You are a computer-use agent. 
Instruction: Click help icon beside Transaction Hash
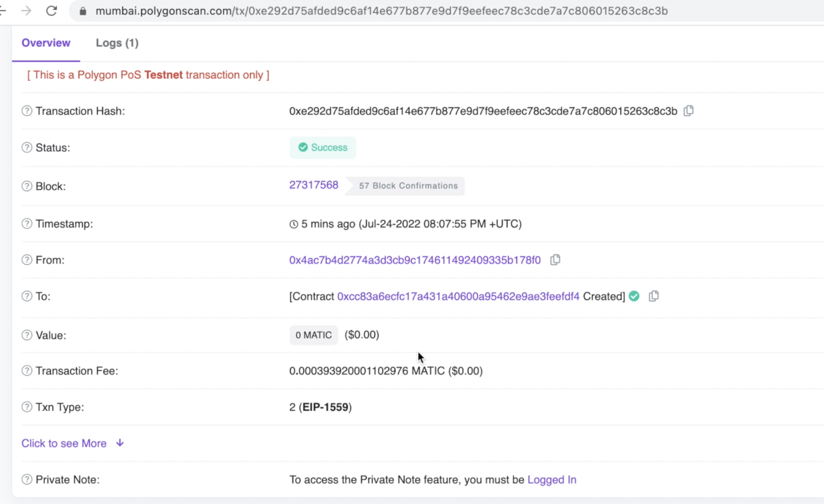pos(27,111)
